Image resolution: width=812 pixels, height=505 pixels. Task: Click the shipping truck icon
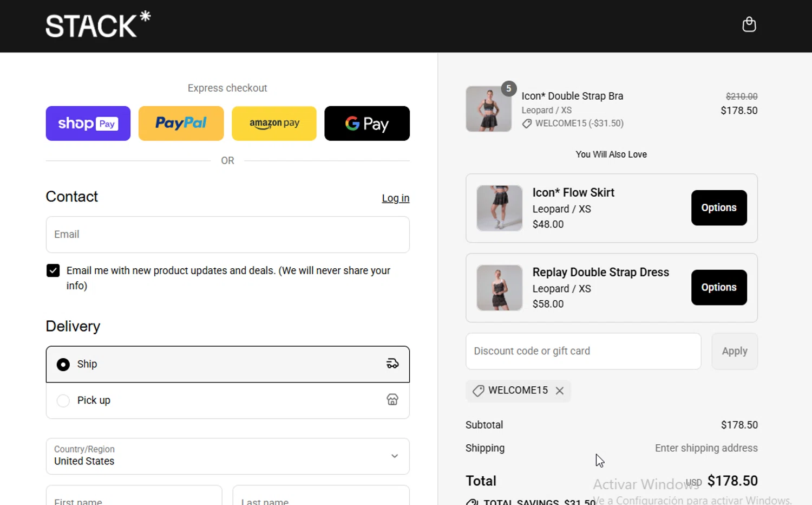point(392,364)
